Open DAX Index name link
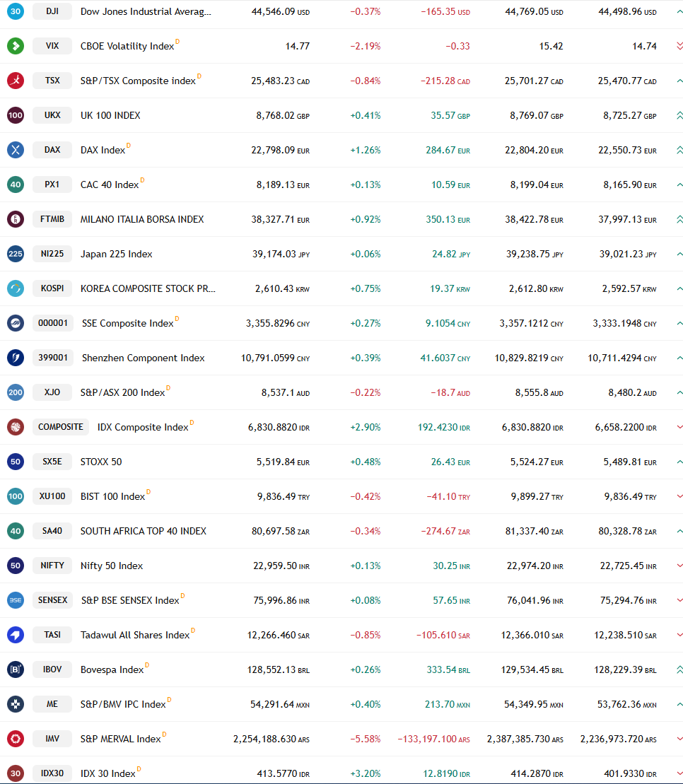Screen dimensions: 683x784 pos(103,150)
